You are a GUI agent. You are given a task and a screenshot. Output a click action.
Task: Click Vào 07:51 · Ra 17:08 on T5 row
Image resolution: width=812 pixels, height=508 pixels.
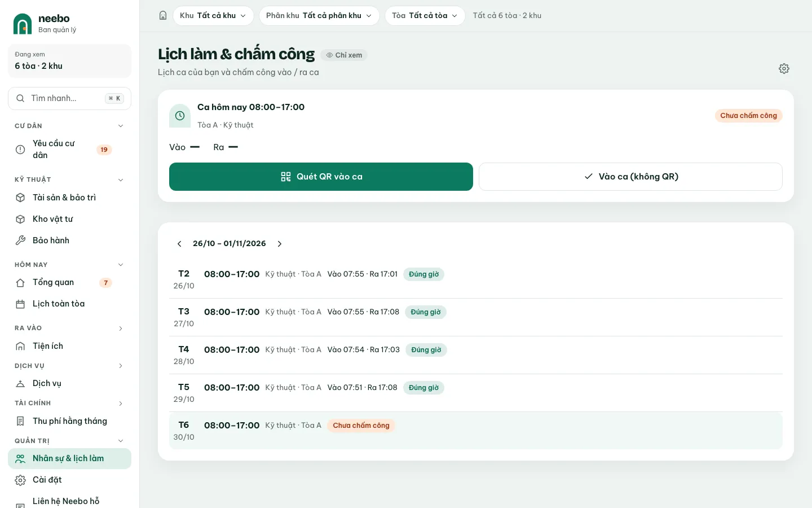point(362,388)
